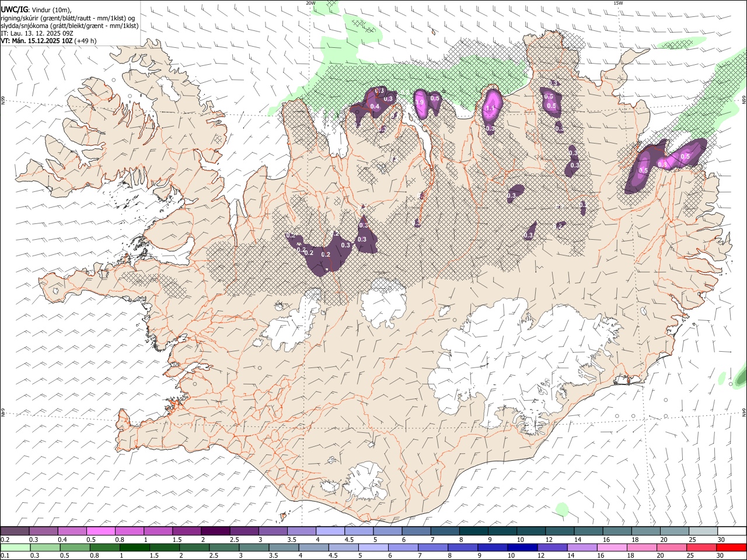Select the bright pink snow-scale swatch between 0.5 and 0.8
The image size is (747, 560).
(x=100, y=531)
